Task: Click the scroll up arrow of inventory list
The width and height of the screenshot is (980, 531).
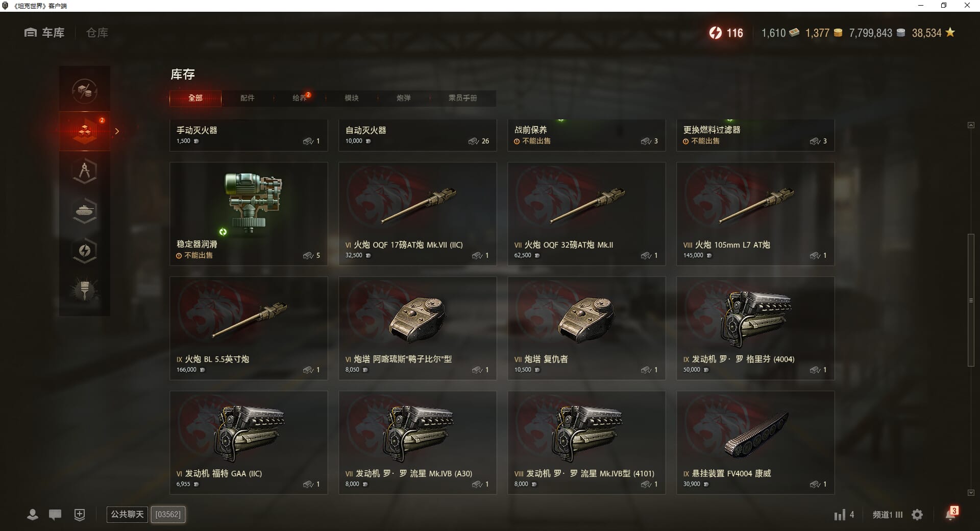Action: [971, 125]
